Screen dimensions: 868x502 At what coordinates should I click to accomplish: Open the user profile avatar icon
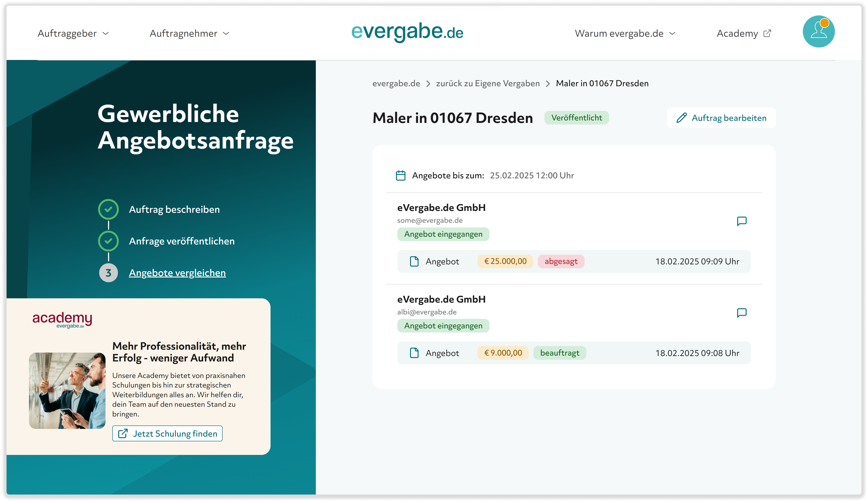[x=818, y=31]
